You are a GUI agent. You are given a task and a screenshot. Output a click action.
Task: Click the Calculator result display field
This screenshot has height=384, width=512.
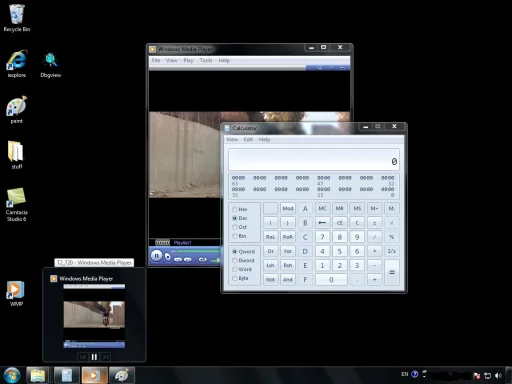click(x=314, y=160)
